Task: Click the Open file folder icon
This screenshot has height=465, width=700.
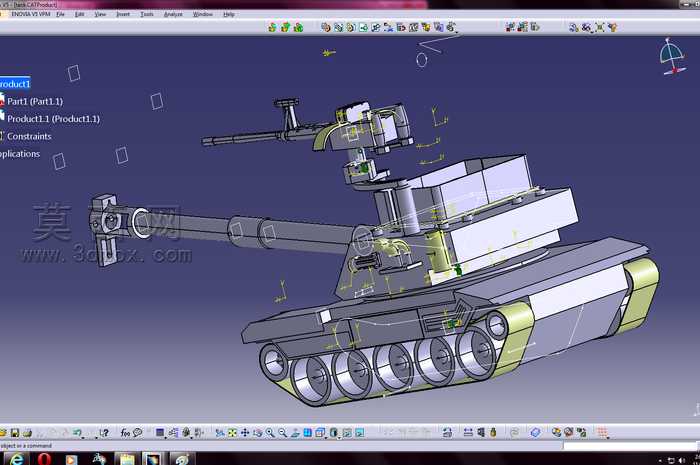Action: pyautogui.click(x=3, y=432)
